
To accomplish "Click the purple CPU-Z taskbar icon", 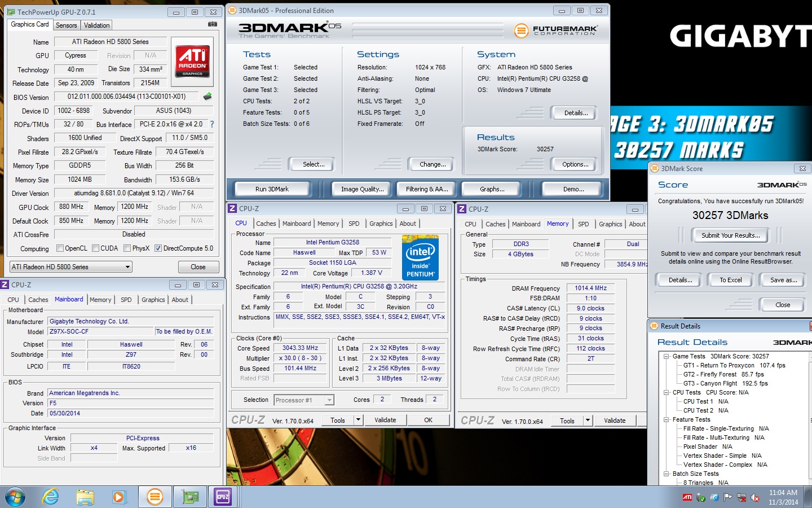I will pos(223,497).
